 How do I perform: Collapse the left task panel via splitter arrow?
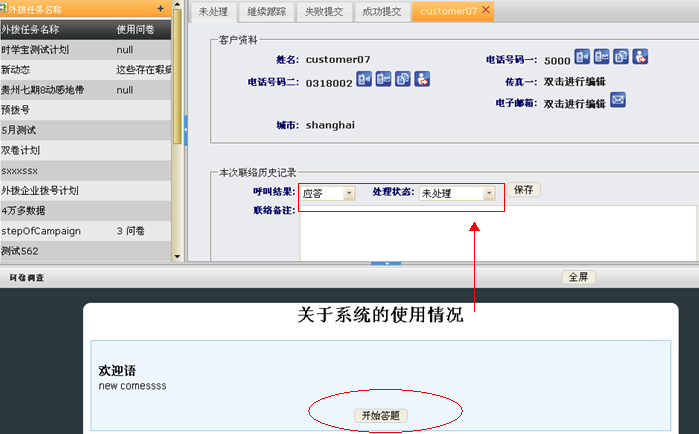[185, 127]
